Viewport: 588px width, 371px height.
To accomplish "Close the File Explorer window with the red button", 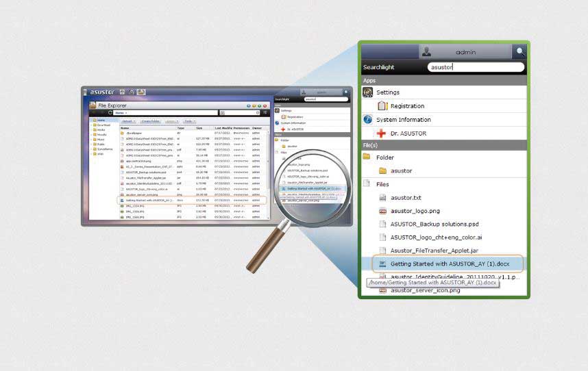I will pos(265,106).
